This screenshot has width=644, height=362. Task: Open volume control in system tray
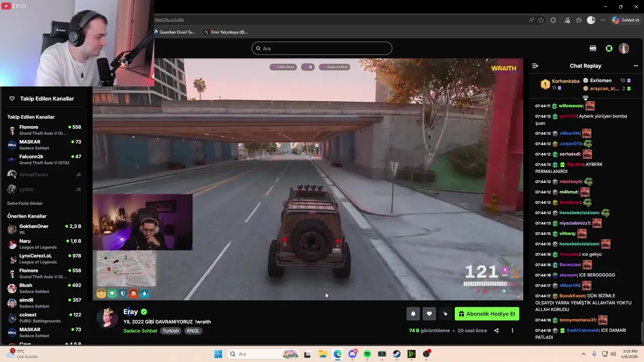(x=613, y=354)
